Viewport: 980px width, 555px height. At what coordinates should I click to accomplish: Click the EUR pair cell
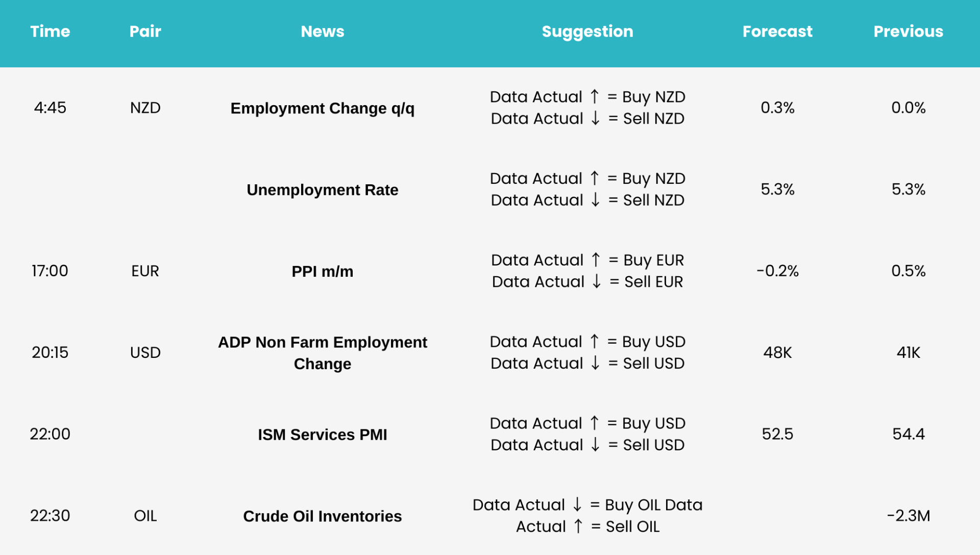pyautogui.click(x=145, y=271)
